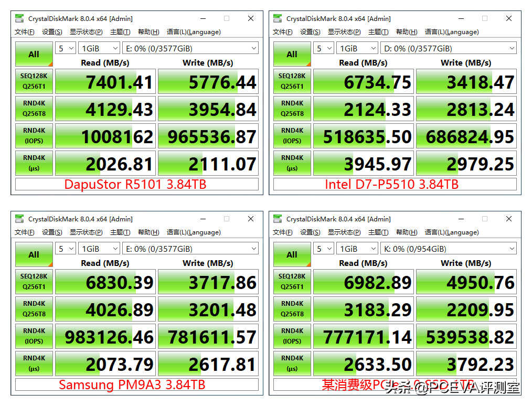The image size is (532, 406).
Task: Open 文件(F) menu in K: drive window
Action: tap(283, 232)
